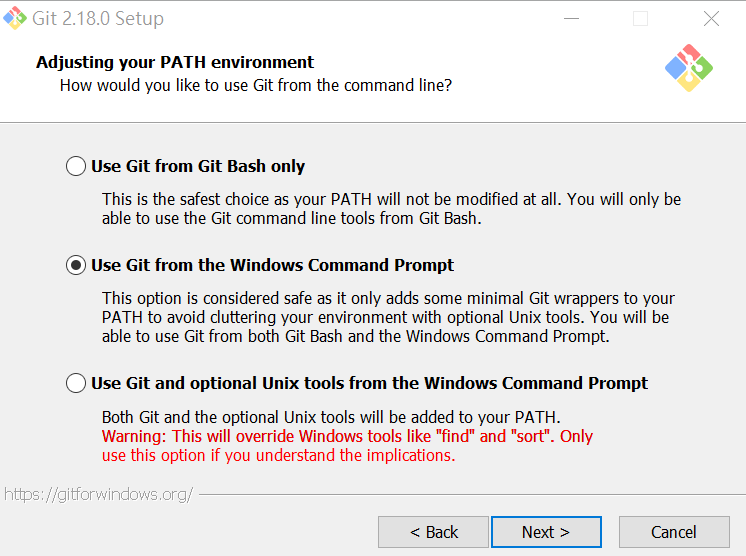Screen dimensions: 746x556
Task: Cancel the Git setup
Action: pos(674,532)
